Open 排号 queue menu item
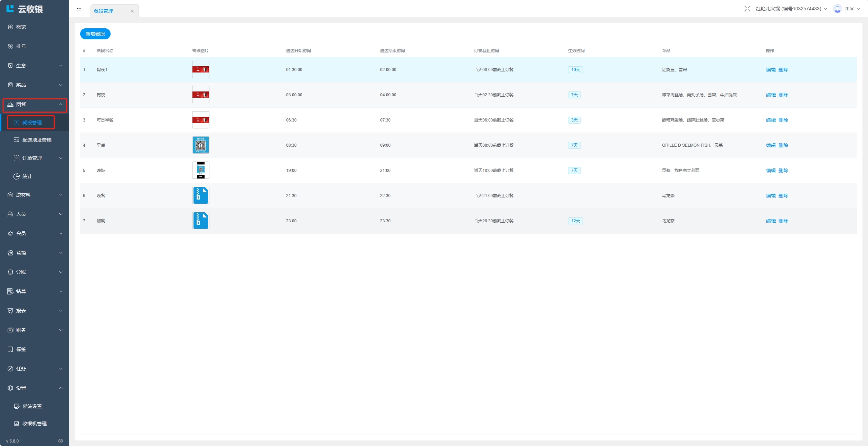868x446 pixels. [21, 46]
